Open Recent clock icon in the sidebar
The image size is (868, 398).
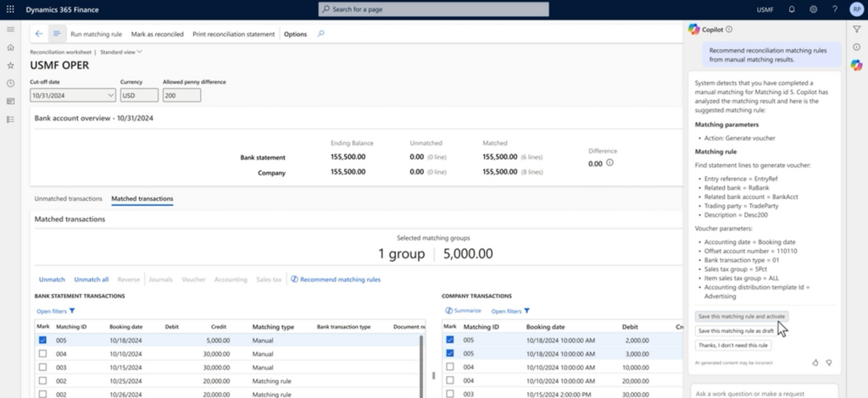[x=10, y=84]
